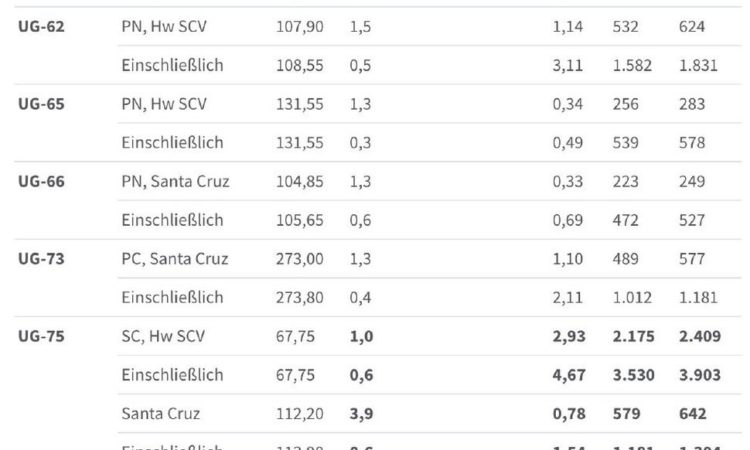This screenshot has width=750, height=450.
Task: Click the value 108,55
Action: click(x=300, y=66)
